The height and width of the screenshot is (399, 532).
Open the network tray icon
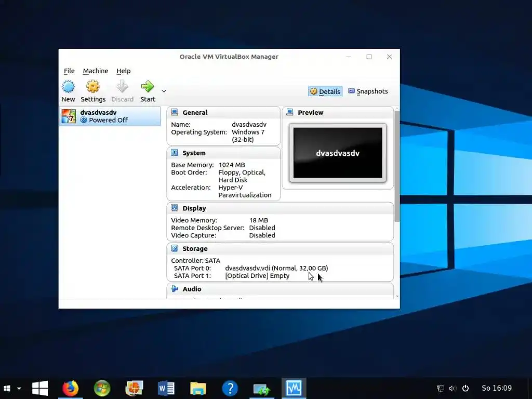click(441, 389)
